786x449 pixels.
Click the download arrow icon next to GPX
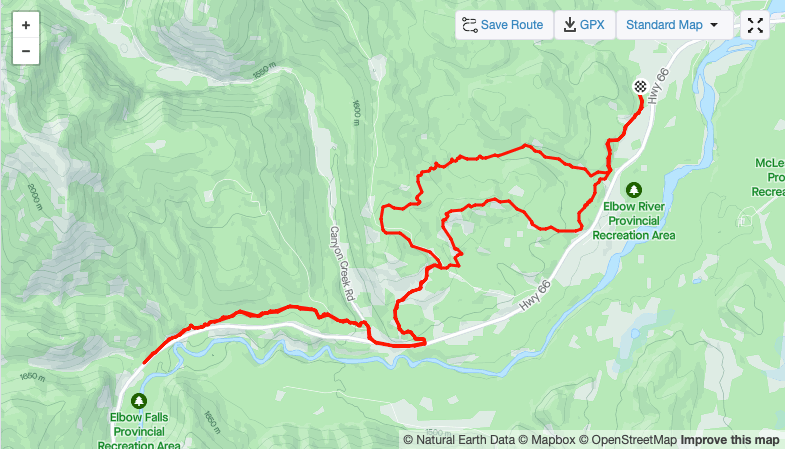(569, 25)
